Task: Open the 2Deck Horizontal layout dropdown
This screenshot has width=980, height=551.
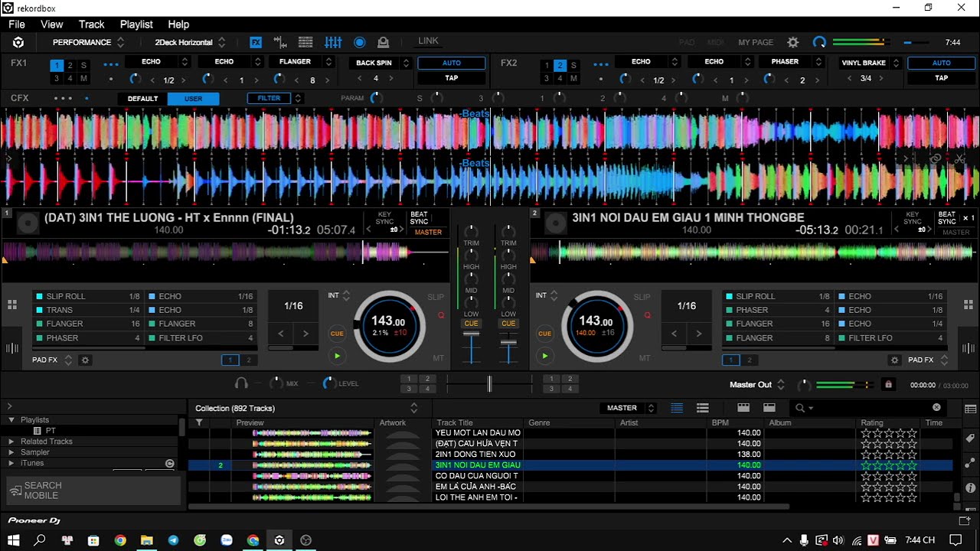Action: [190, 42]
